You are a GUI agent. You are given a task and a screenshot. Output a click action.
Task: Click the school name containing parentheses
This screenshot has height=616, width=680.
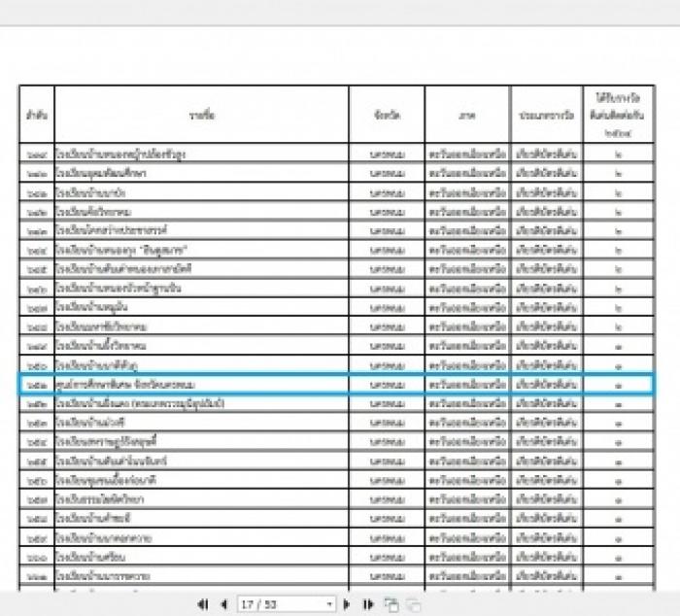click(x=140, y=403)
